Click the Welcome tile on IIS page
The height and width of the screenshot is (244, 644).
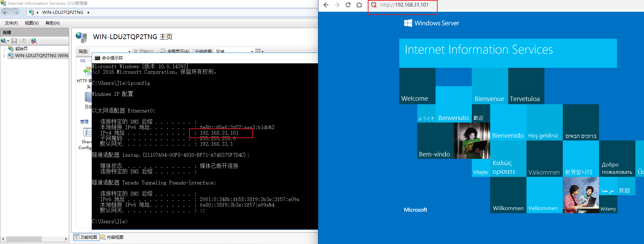[417, 86]
